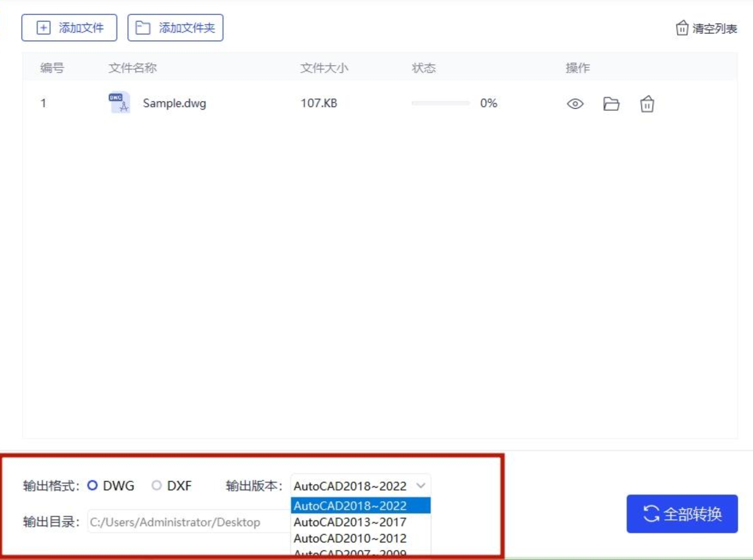Select the DXF output format radio
The height and width of the screenshot is (560, 753).
click(157, 485)
